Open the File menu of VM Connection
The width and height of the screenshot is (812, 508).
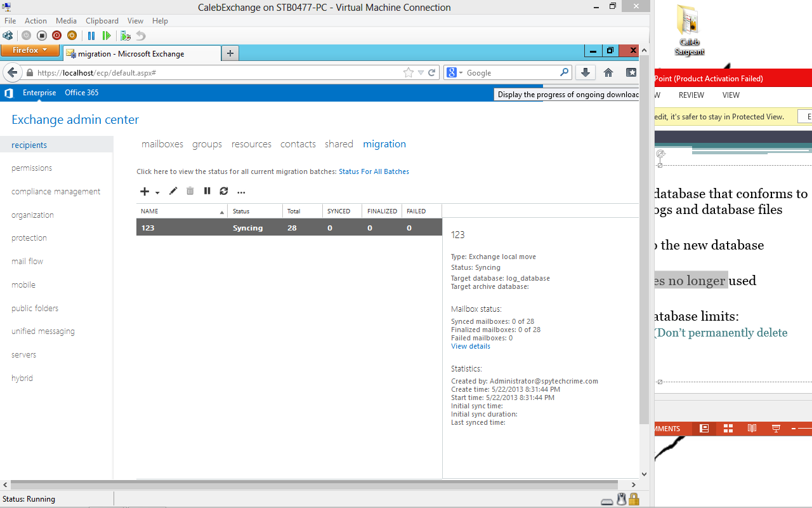tap(10, 21)
